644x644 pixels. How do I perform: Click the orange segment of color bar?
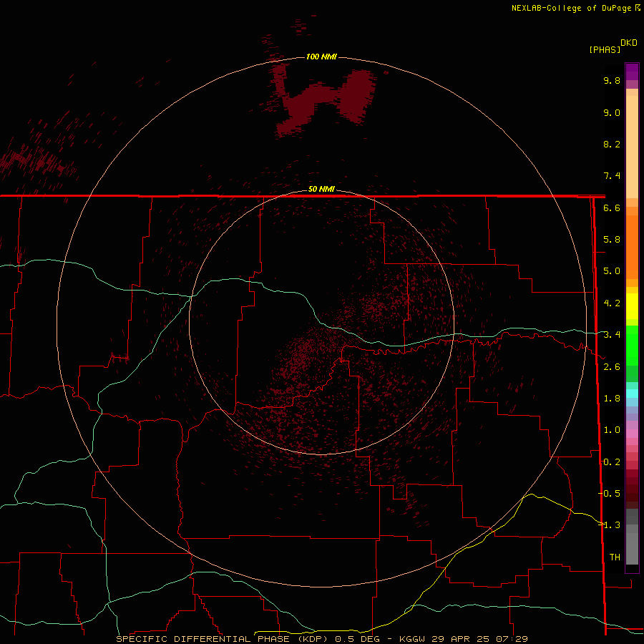(x=632, y=246)
